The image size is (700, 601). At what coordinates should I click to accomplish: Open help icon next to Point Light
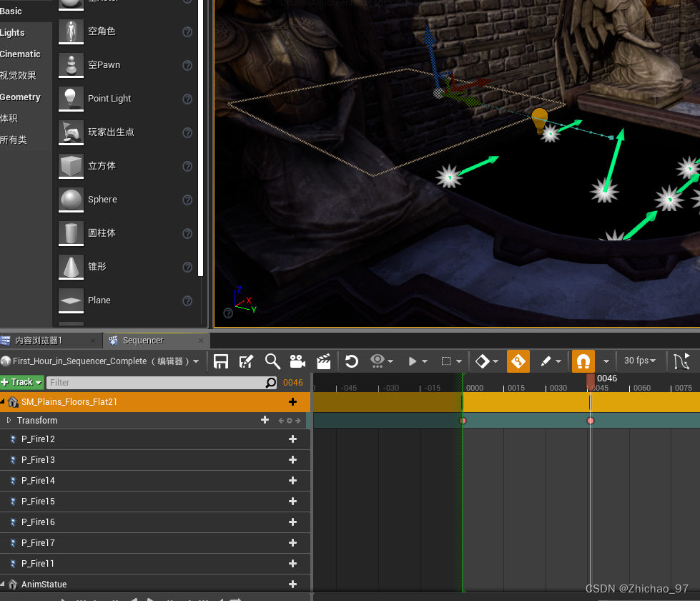pyautogui.click(x=187, y=99)
